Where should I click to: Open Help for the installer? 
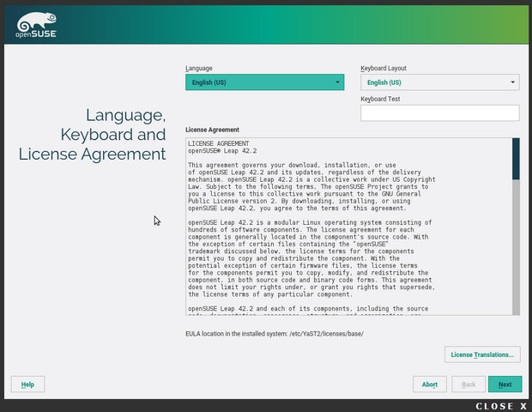(x=27, y=384)
